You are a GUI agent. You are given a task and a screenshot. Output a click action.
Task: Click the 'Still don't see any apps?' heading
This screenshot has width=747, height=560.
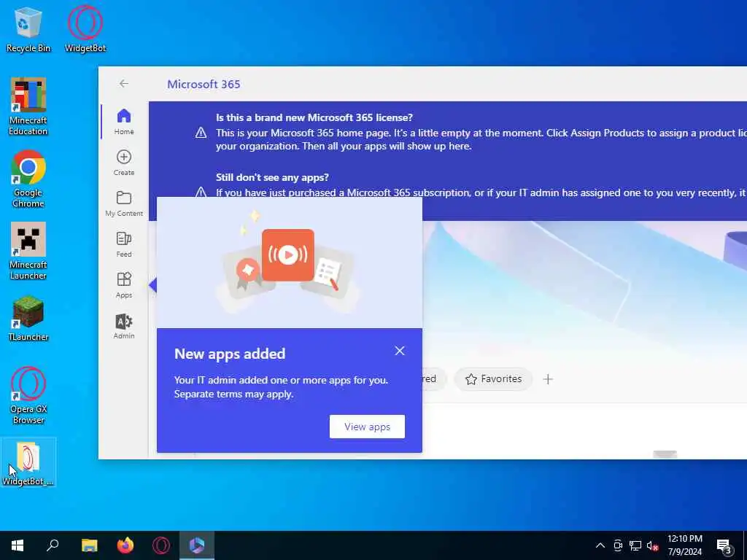coord(272,178)
